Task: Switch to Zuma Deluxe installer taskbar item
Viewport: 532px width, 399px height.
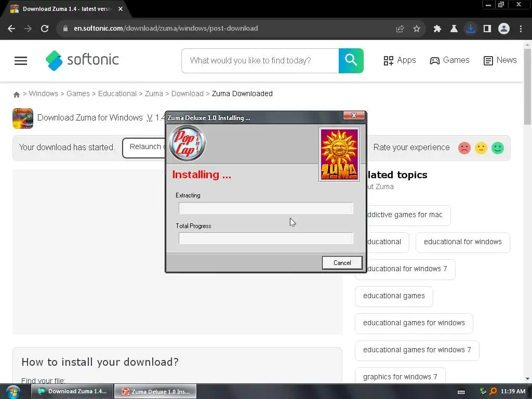Action: point(155,392)
